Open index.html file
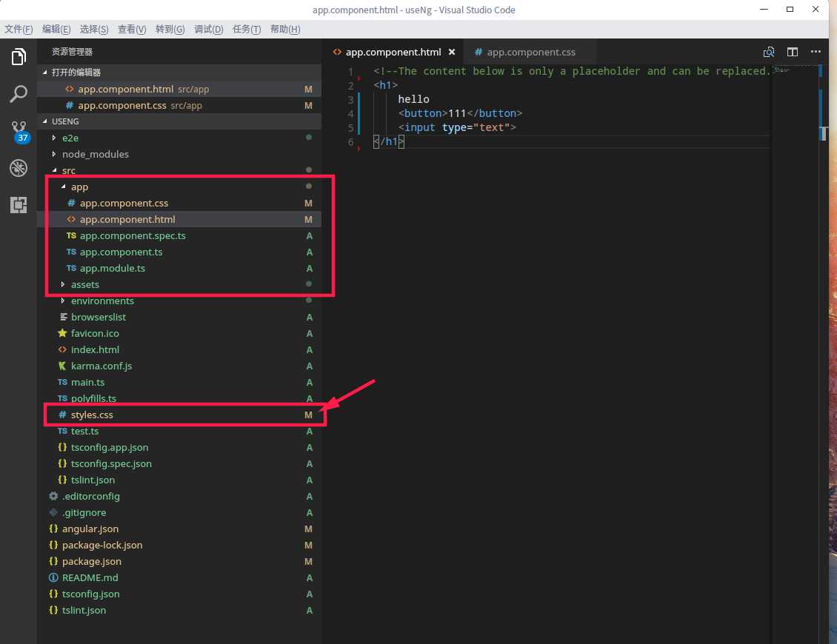 [x=179, y=349]
